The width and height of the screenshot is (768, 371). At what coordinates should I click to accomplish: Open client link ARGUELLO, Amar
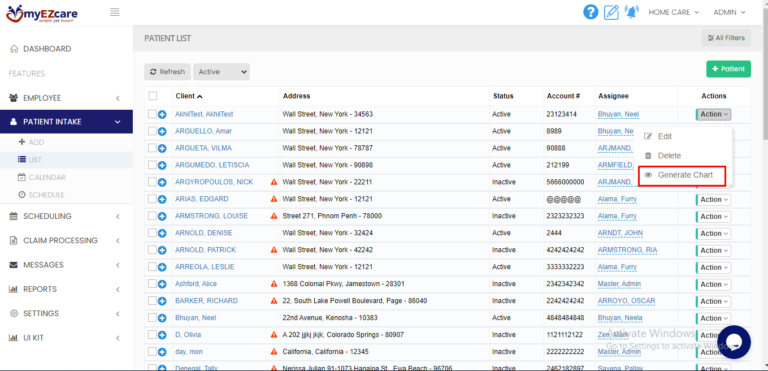204,131
